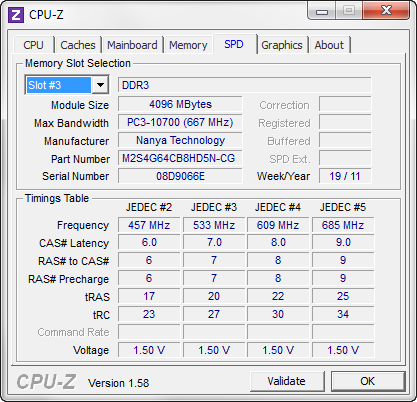This screenshot has height=402, width=417.
Task: Click the Part Number field M2S4G64CB8HD5N-CG
Action: [x=180, y=158]
